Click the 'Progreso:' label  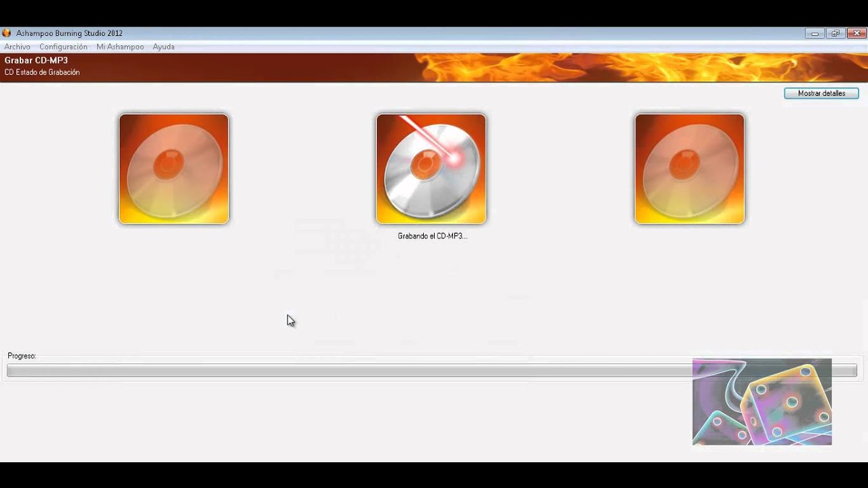pos(22,356)
